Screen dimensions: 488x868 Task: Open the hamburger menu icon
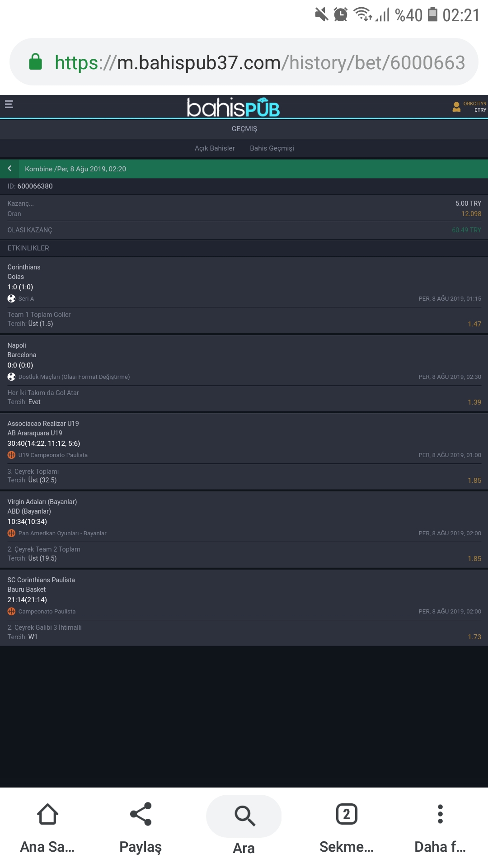point(9,104)
